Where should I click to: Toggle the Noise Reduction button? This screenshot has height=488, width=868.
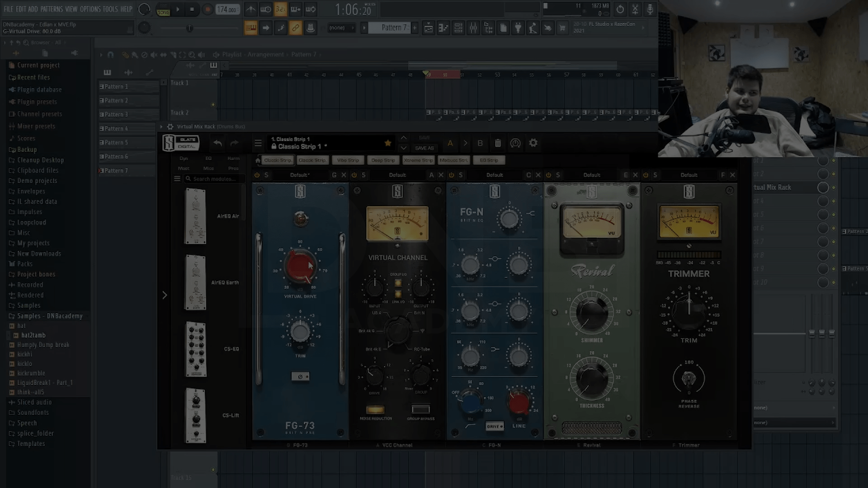375,409
